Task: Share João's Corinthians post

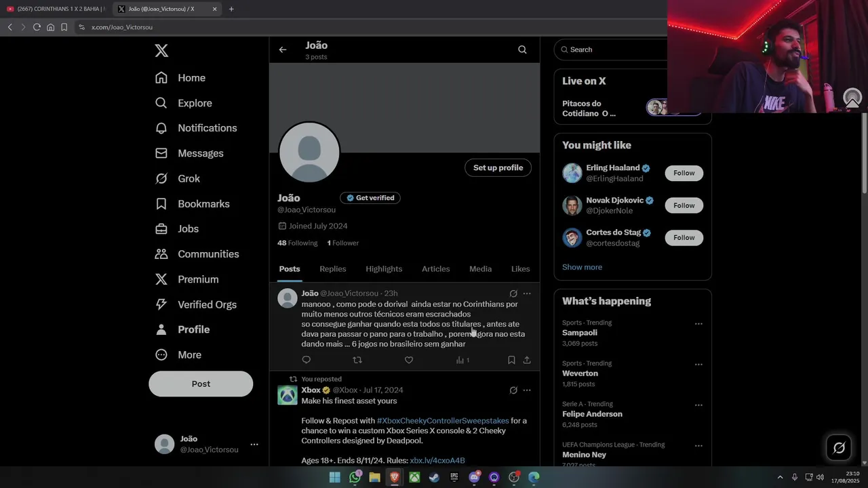Action: 527,360
